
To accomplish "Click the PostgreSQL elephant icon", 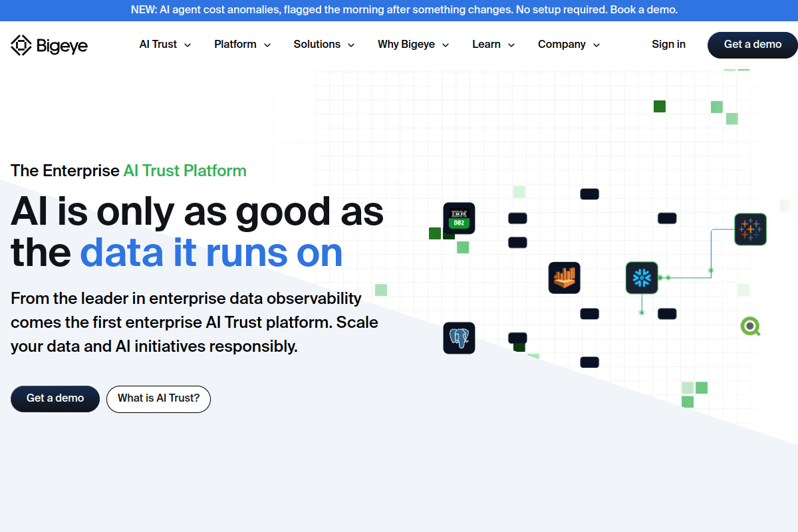I will coord(459,338).
